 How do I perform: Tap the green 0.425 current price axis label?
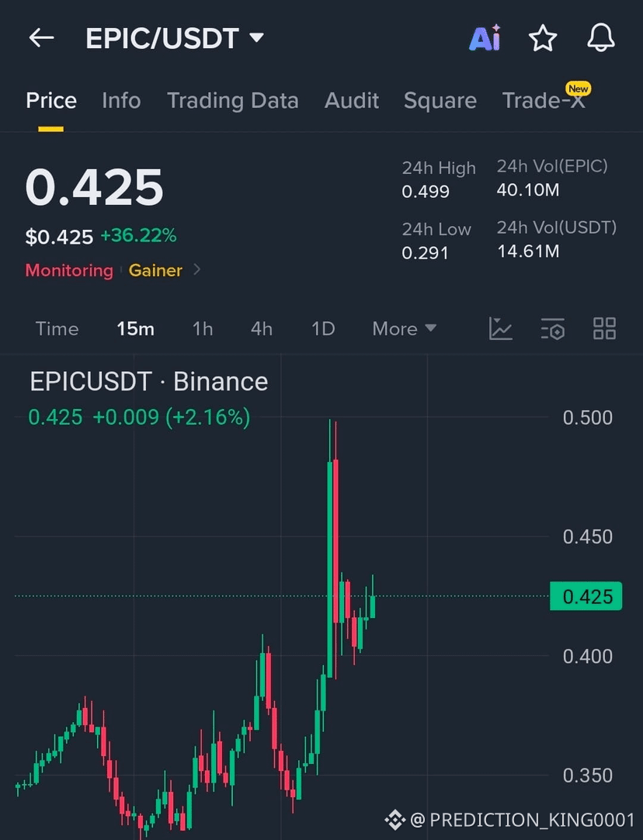(x=586, y=596)
